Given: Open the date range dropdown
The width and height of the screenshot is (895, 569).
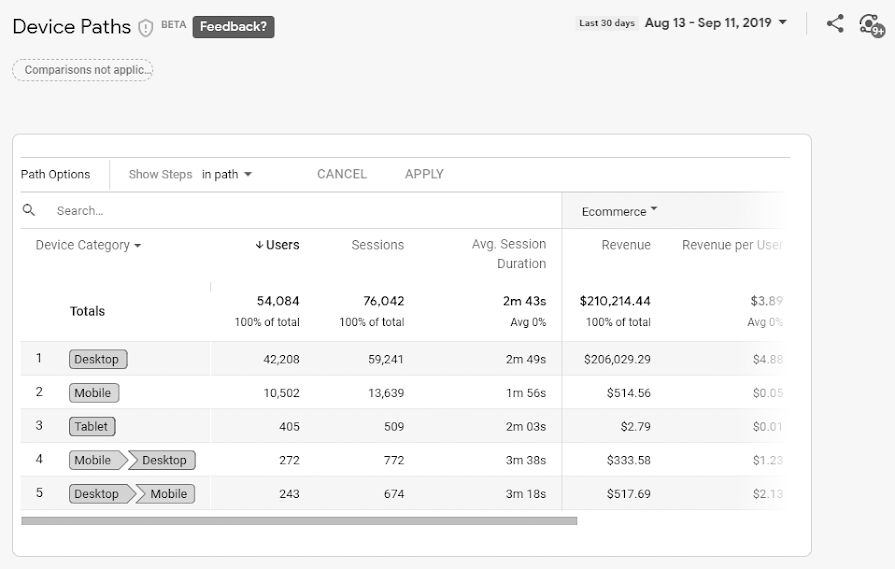Looking at the screenshot, I should tap(715, 23).
